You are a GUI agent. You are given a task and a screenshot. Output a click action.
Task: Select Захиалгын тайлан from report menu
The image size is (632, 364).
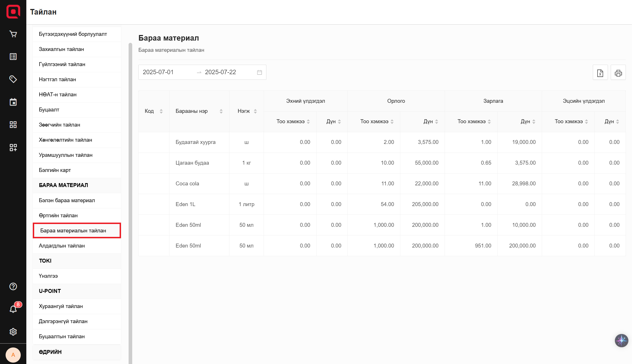(61, 49)
